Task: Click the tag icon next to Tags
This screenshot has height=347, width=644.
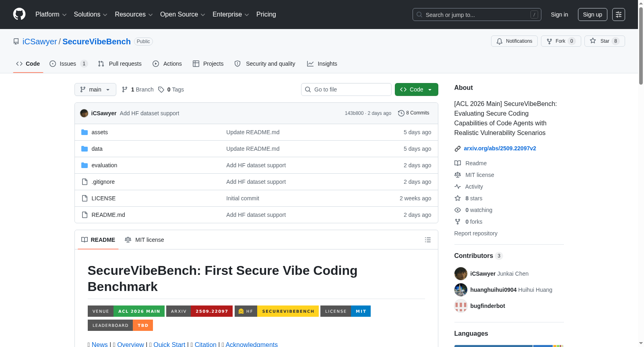Action: (161, 89)
